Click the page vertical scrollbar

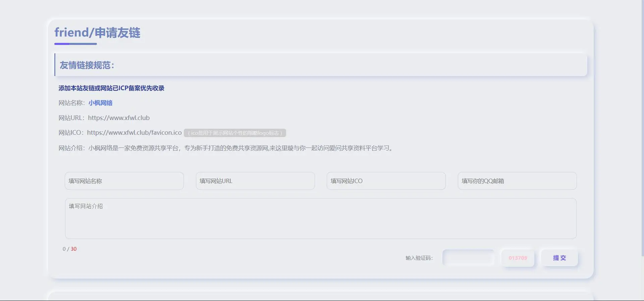point(642,128)
